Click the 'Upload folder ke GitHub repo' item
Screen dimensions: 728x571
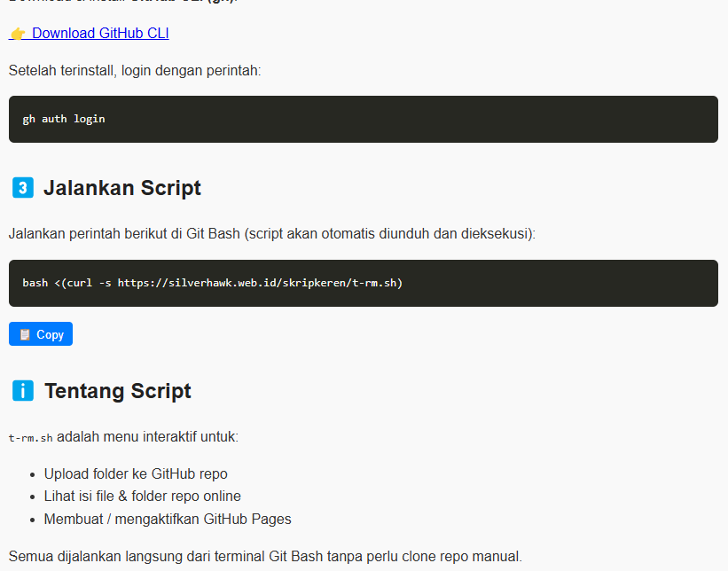point(136,473)
